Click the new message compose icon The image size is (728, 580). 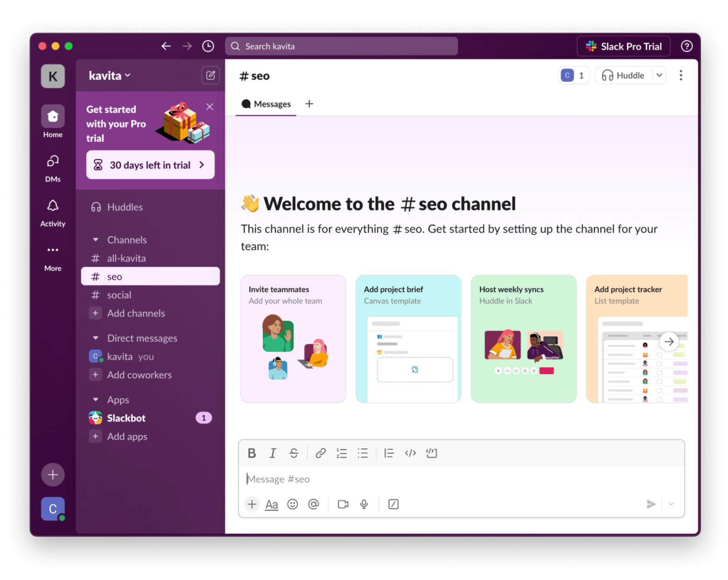[210, 75]
